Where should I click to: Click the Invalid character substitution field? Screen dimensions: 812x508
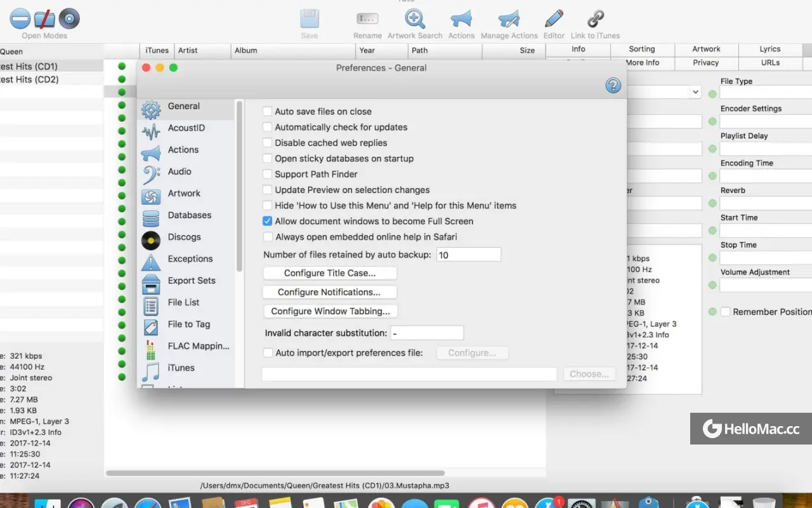[x=427, y=333]
